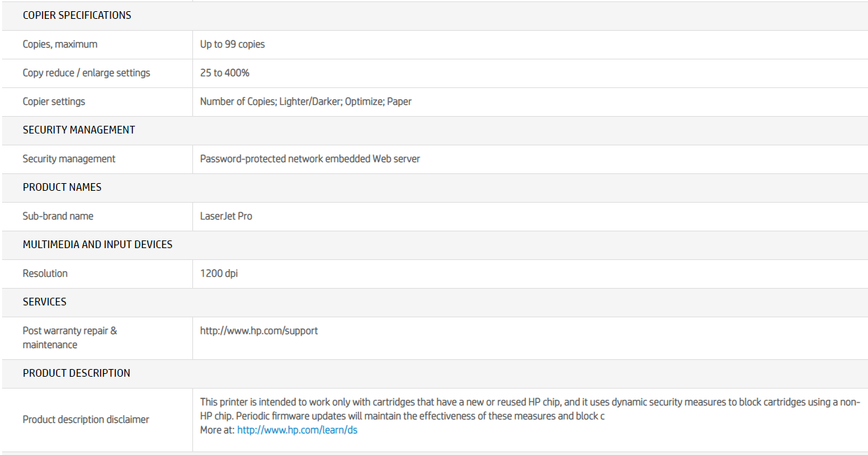
Task: Select the "Copy reduce / enlarge settings" label
Action: (86, 73)
